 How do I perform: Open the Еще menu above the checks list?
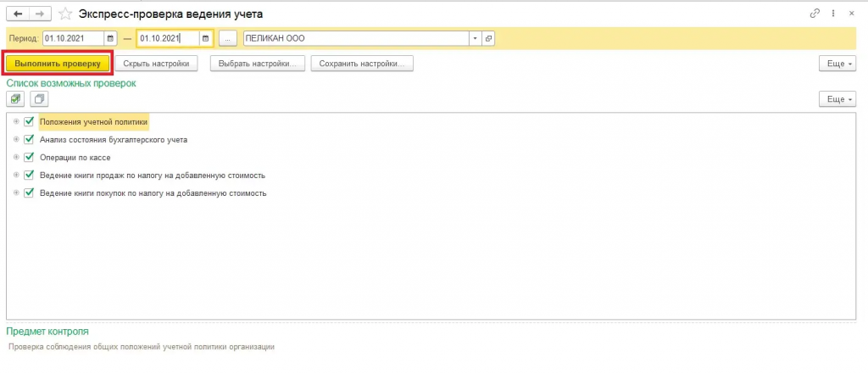point(837,99)
